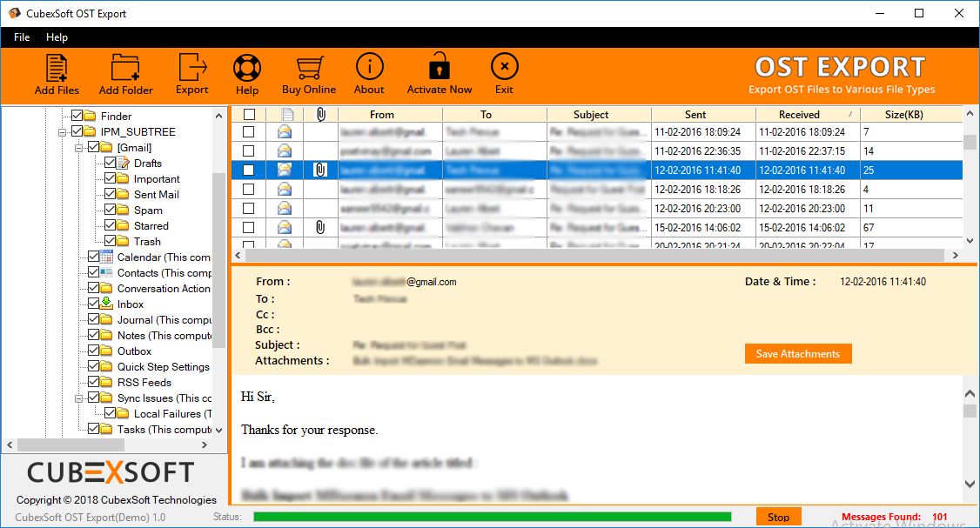Click the Contacts folder icon
This screenshot has width=980, height=528.
pos(106,272)
